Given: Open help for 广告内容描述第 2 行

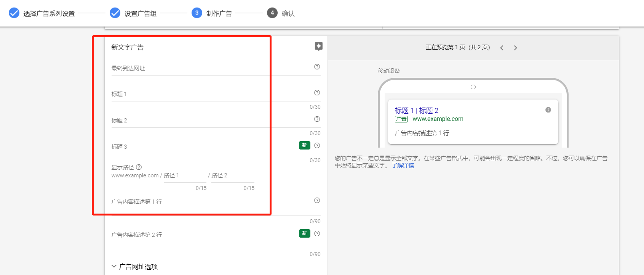Looking at the screenshot, I should tap(317, 233).
